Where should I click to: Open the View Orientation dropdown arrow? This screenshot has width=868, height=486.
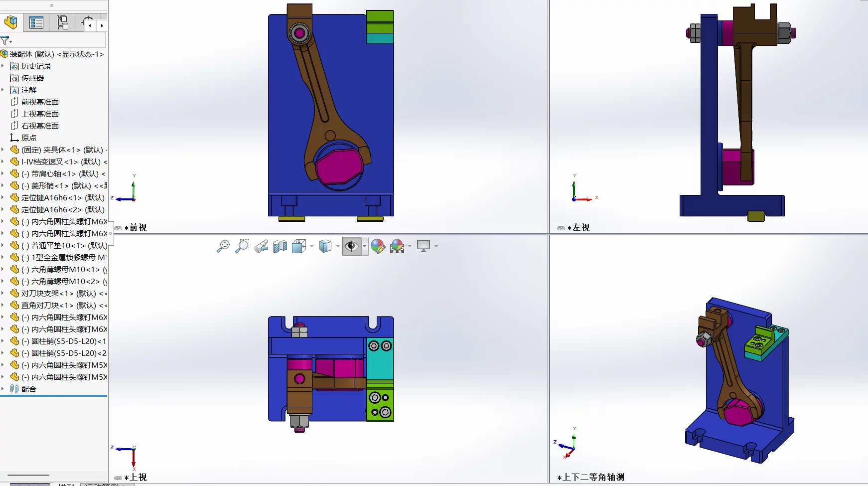pos(311,246)
